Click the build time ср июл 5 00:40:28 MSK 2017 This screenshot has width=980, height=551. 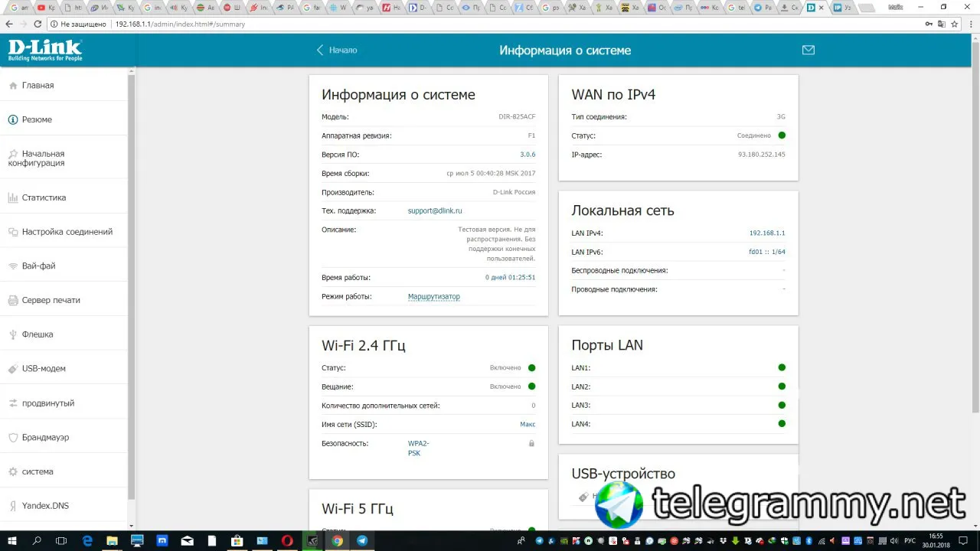(491, 174)
